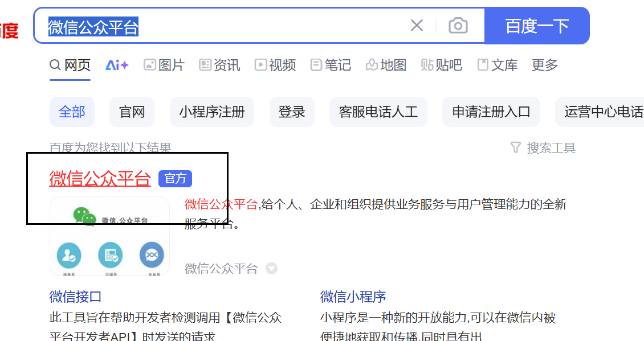Image resolution: width=644 pixels, height=341 pixels.
Task: Clear the search box with the X icon
Action: click(x=417, y=26)
